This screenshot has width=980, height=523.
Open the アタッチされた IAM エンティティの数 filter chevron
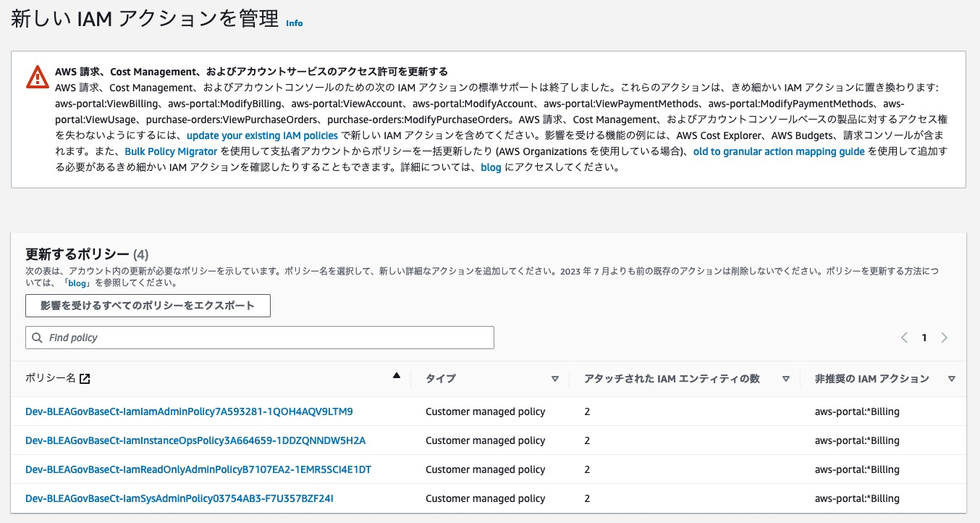coord(786,378)
